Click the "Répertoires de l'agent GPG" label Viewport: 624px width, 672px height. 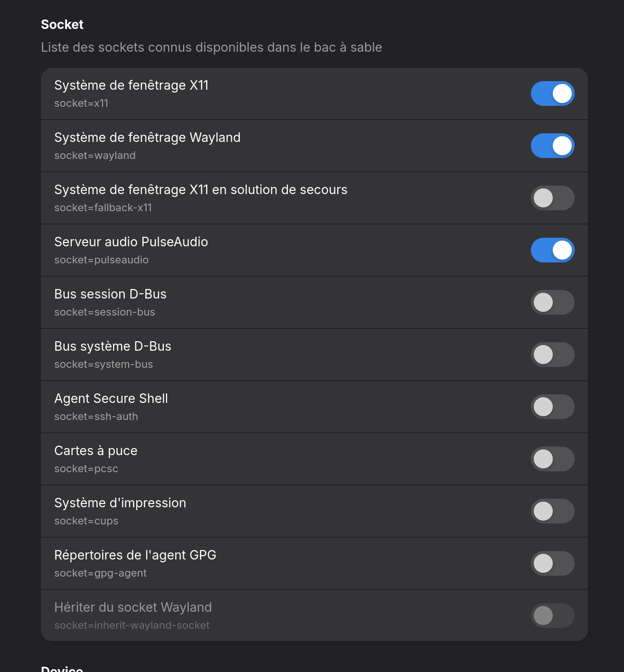135,555
